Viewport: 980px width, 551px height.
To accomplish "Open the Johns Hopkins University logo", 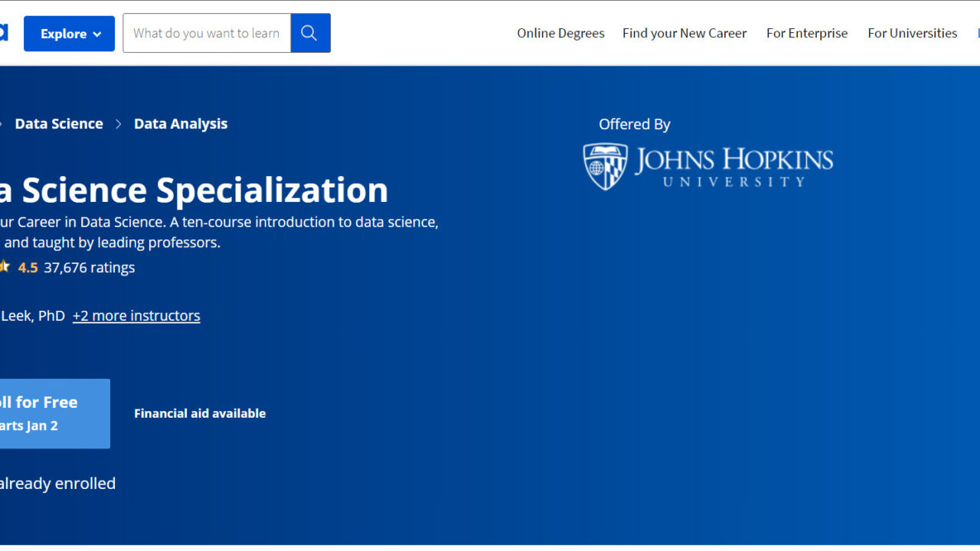I will pos(708,167).
